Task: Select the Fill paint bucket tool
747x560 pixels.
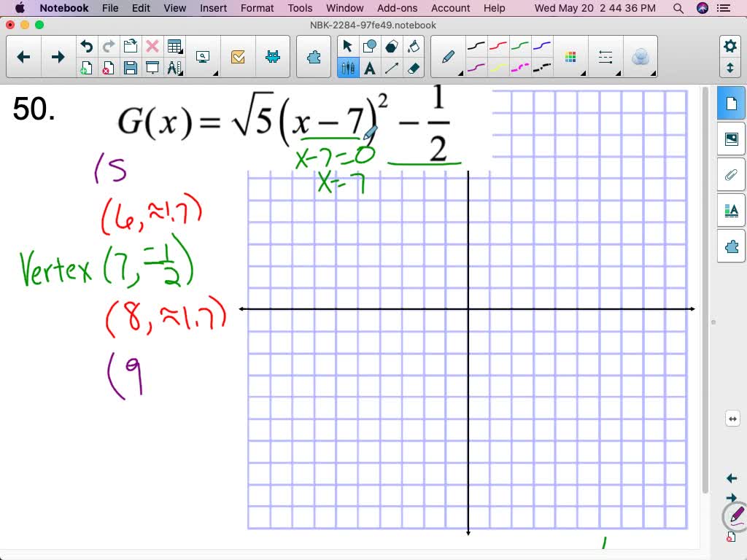Action: click(x=414, y=45)
